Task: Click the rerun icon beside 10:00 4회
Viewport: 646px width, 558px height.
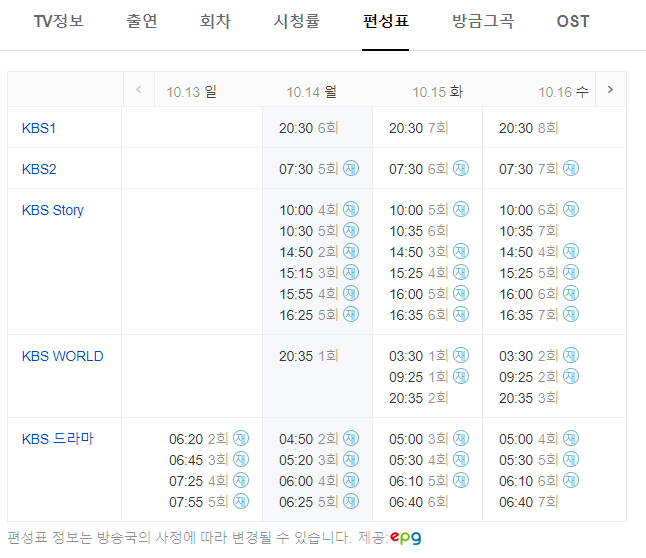Action: pyautogui.click(x=351, y=209)
